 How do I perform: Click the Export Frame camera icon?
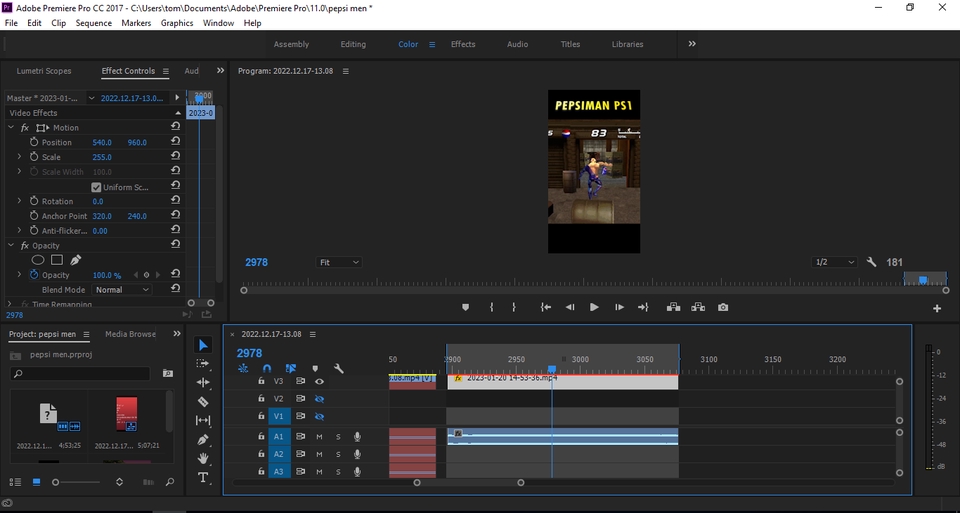[723, 307]
